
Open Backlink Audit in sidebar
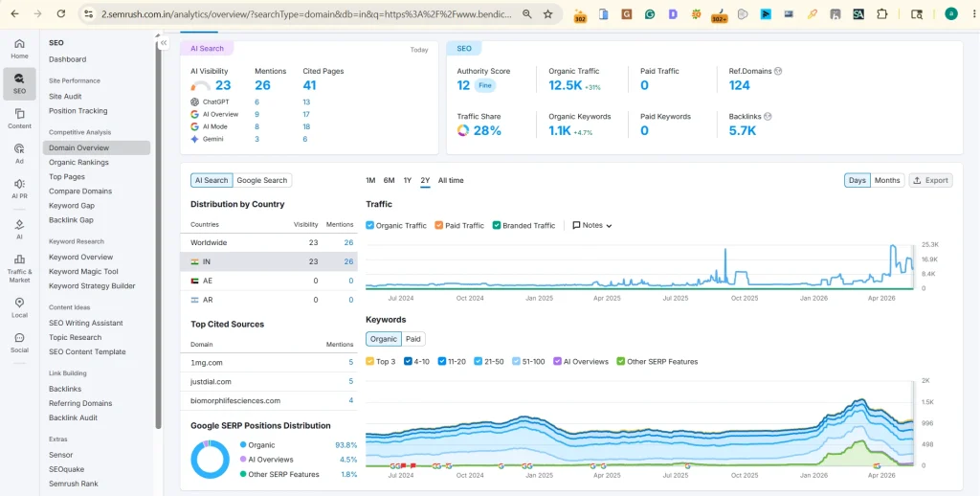coord(73,417)
